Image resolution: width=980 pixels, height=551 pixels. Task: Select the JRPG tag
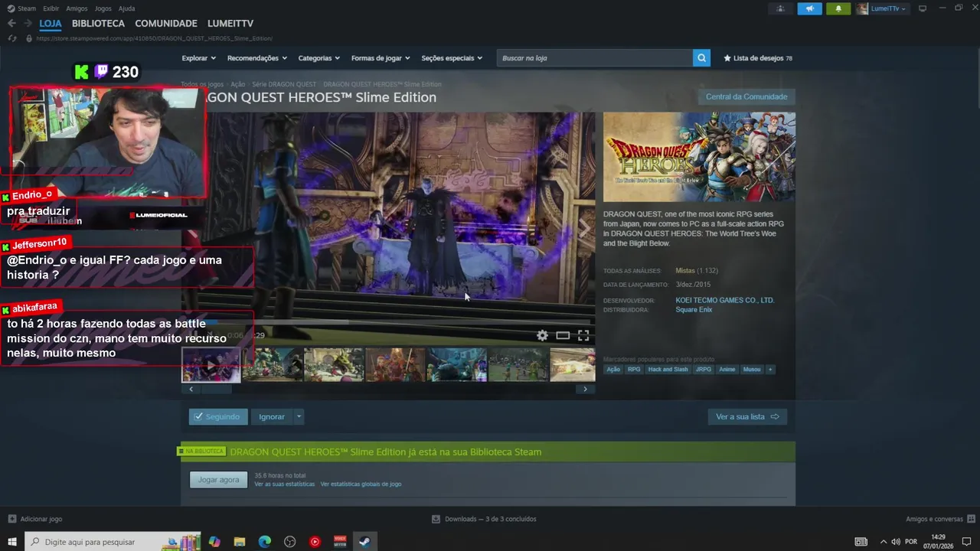[704, 370]
